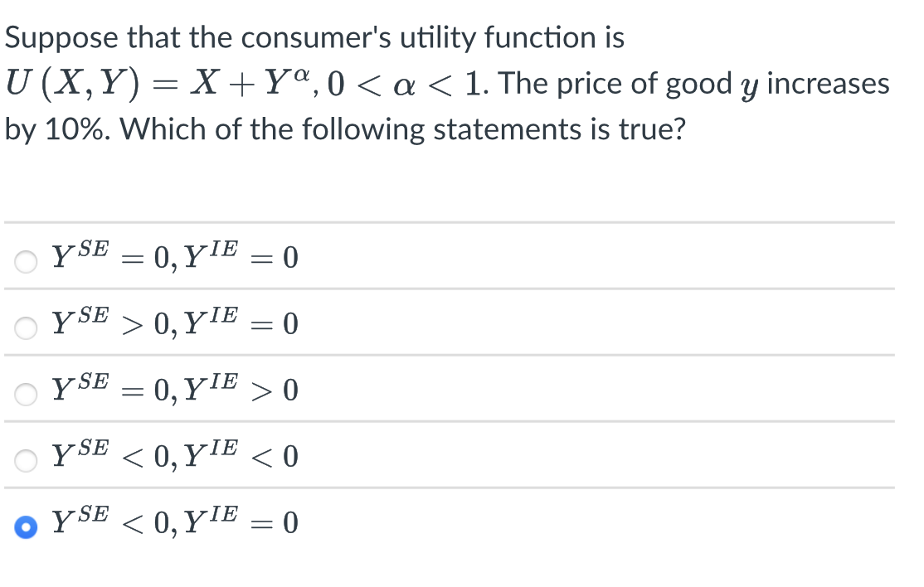Click the blue filled radio indicator

(x=25, y=526)
